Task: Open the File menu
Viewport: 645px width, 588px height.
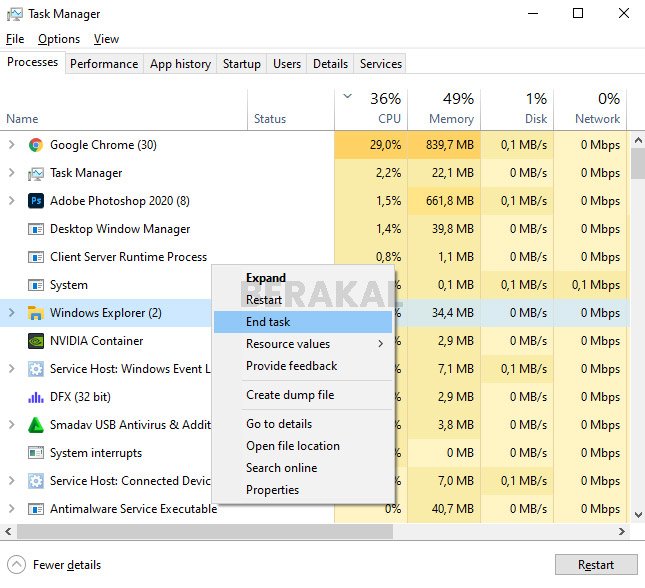Action: pos(15,39)
